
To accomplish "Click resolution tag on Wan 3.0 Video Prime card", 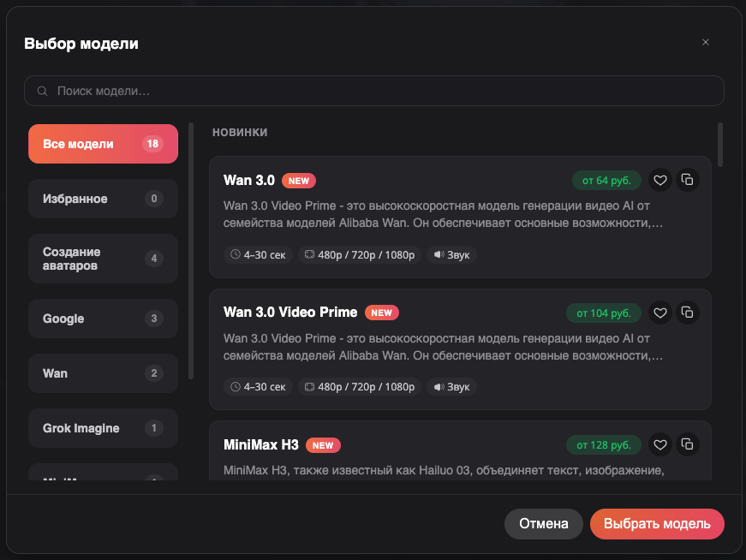I will (360, 387).
